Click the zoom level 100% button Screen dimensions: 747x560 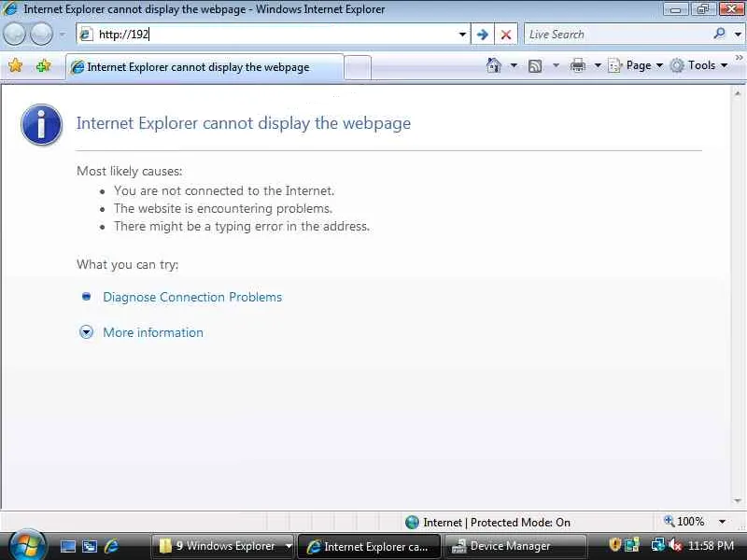click(684, 522)
